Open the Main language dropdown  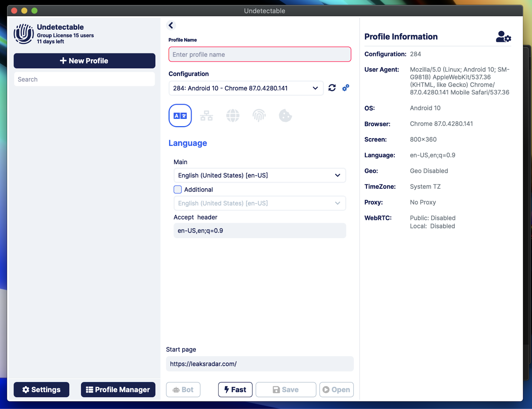[260, 175]
